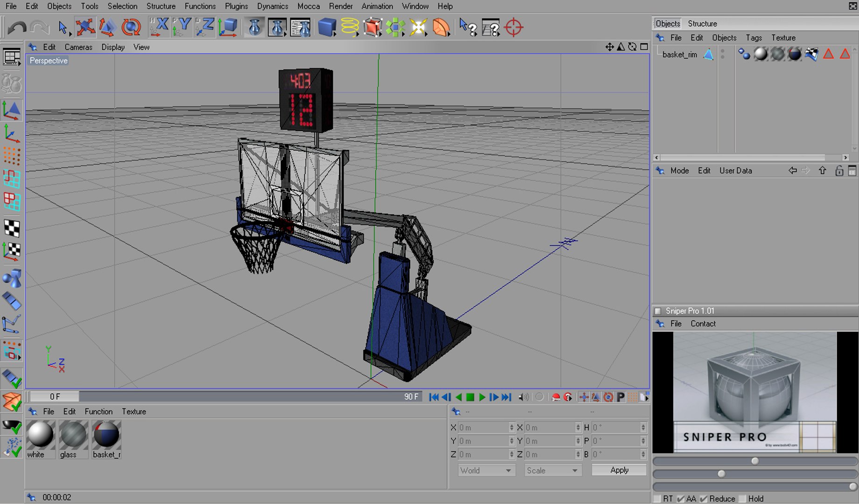The height and width of the screenshot is (504, 859).
Task: Open the Render menu
Action: (x=341, y=6)
